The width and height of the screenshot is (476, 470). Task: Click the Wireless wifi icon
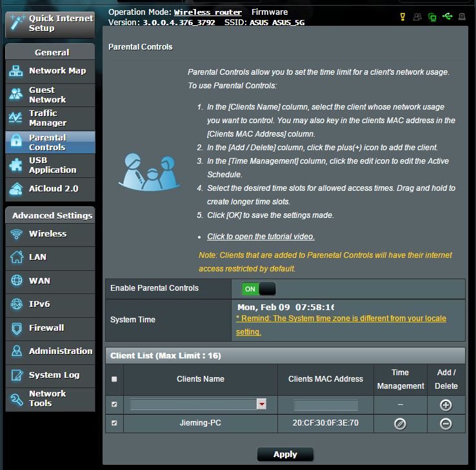pos(16,234)
